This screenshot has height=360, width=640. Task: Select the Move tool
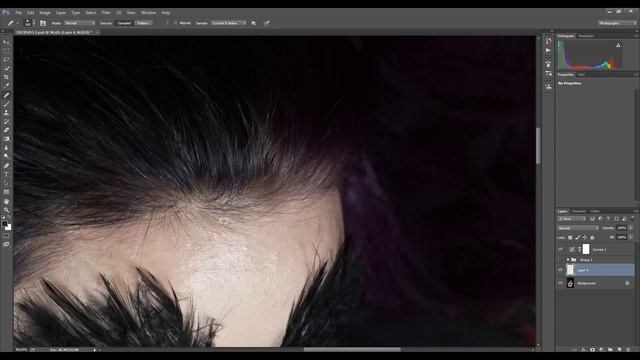[x=6, y=42]
